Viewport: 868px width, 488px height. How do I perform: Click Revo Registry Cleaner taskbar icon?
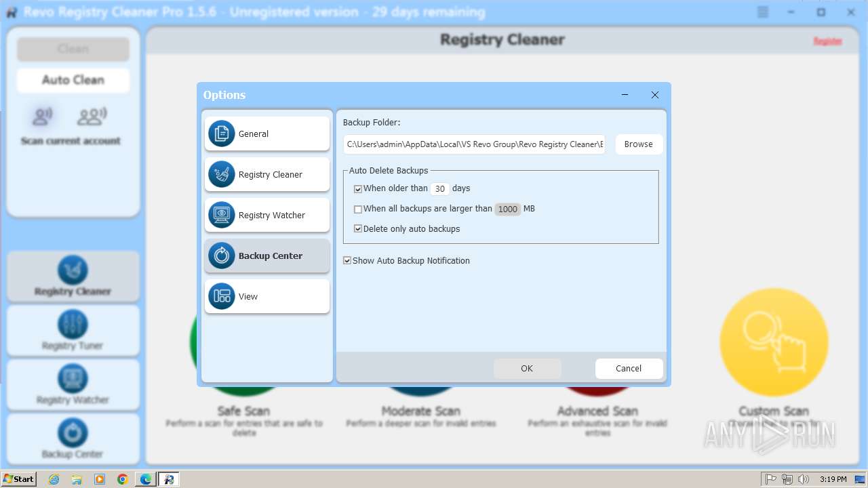[x=170, y=479]
